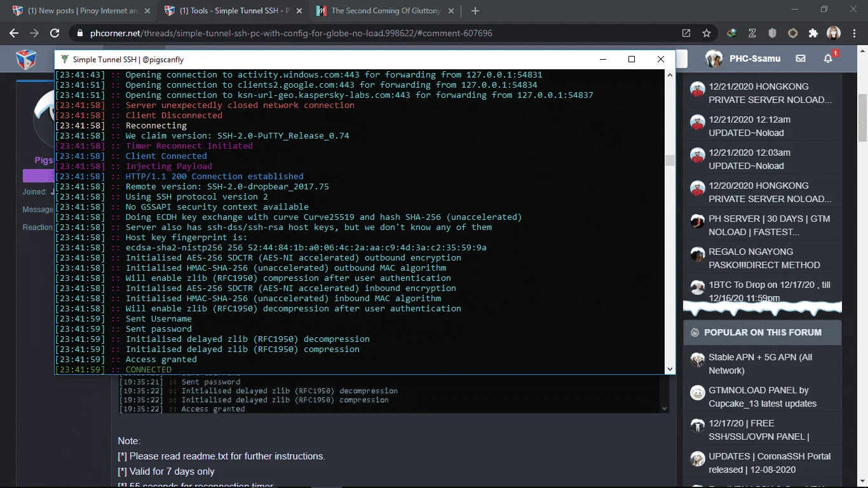
Task: Open the forum inbox envelope icon
Action: pos(801,58)
